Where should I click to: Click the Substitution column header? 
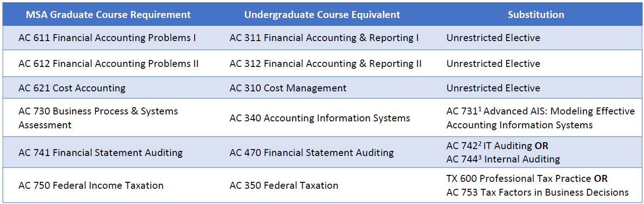pyautogui.click(x=536, y=14)
